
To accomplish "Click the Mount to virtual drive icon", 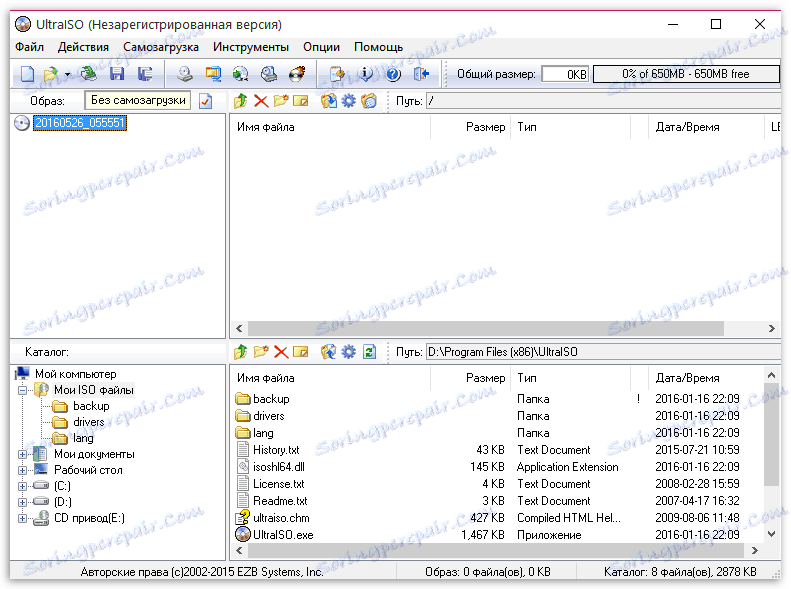I will coord(269,74).
